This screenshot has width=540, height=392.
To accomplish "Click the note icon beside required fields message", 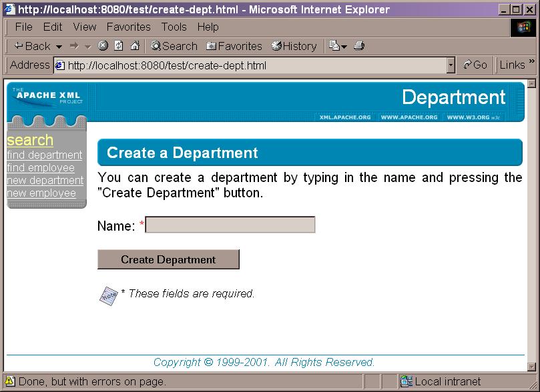I will (x=110, y=293).
